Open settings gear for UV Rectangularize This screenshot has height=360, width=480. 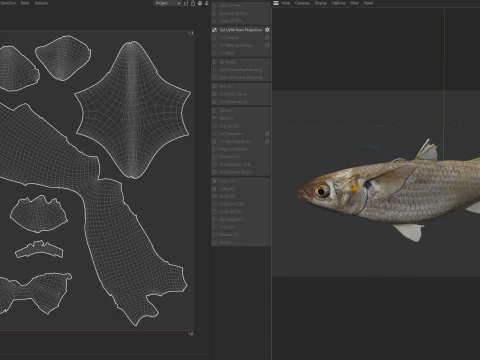(267, 141)
